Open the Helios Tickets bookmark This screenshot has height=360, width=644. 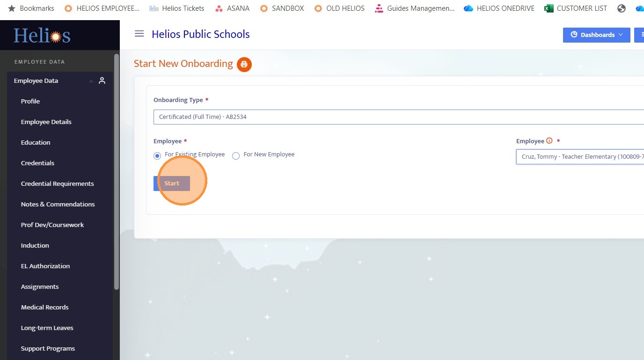pos(176,8)
